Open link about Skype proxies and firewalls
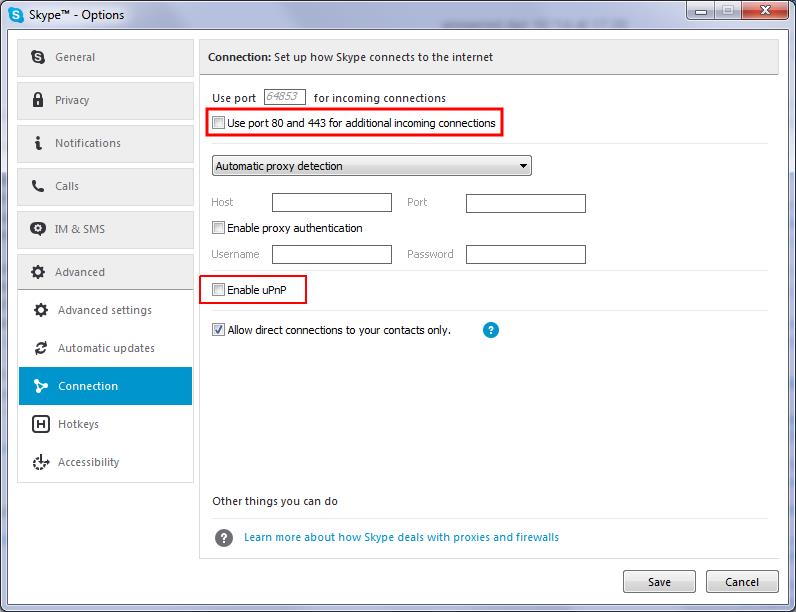Screen dimensions: 796x612 point(401,537)
